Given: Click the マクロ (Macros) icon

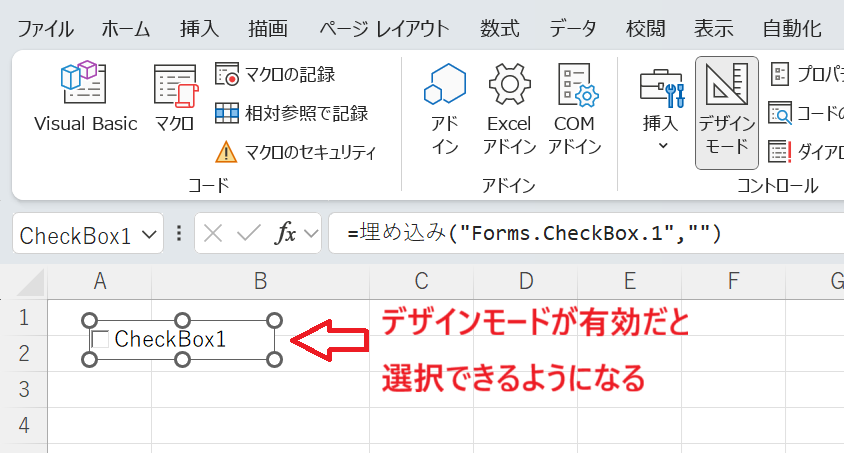Looking at the screenshot, I should [x=174, y=98].
